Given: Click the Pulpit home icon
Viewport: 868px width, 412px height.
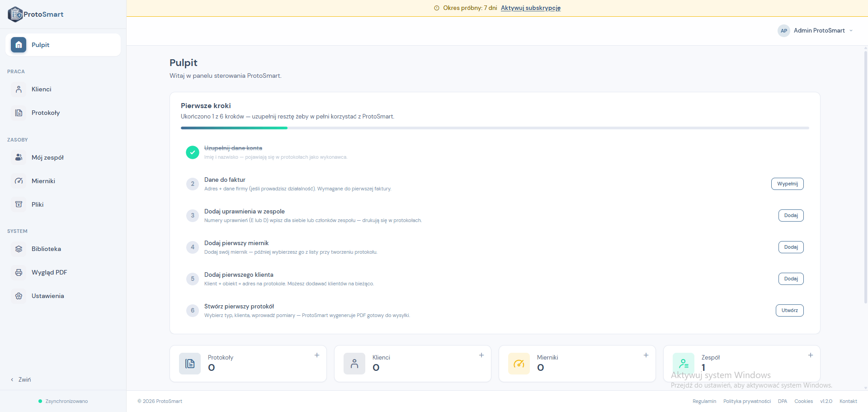Looking at the screenshot, I should pyautogui.click(x=19, y=45).
